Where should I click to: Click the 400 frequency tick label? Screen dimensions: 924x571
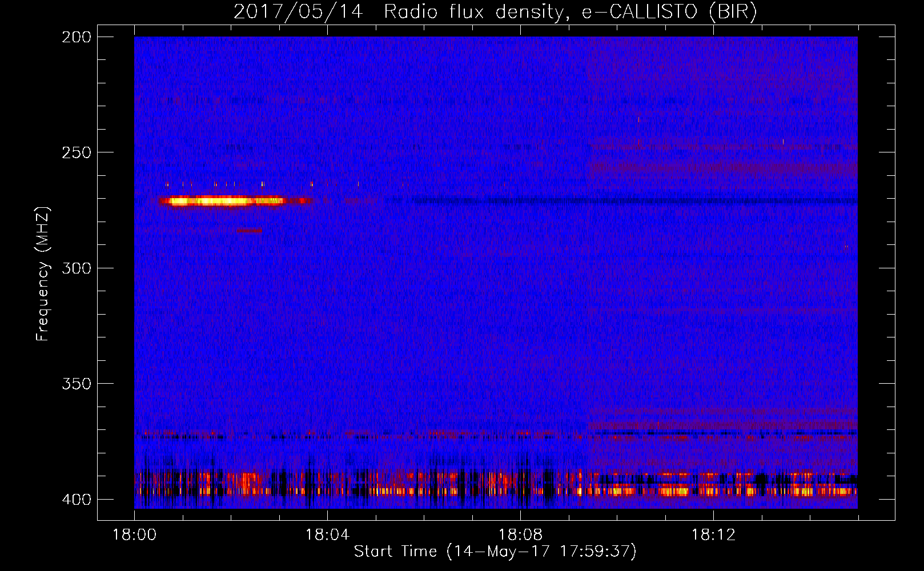pyautogui.click(x=77, y=500)
